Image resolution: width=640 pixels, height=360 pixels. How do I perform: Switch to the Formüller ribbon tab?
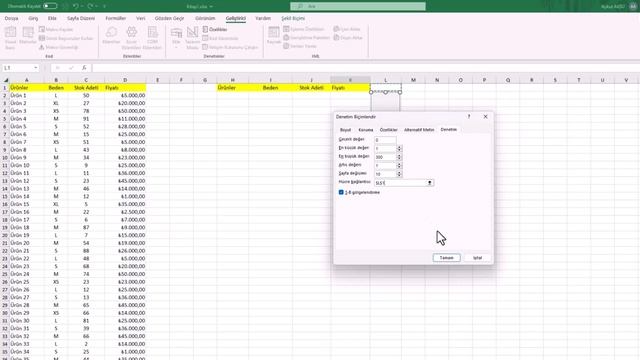116,18
